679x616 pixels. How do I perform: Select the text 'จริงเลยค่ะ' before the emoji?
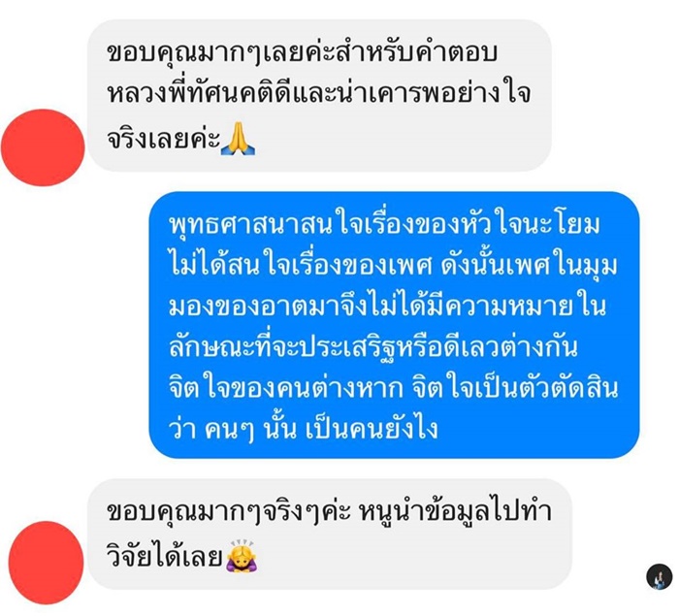[x=164, y=139]
